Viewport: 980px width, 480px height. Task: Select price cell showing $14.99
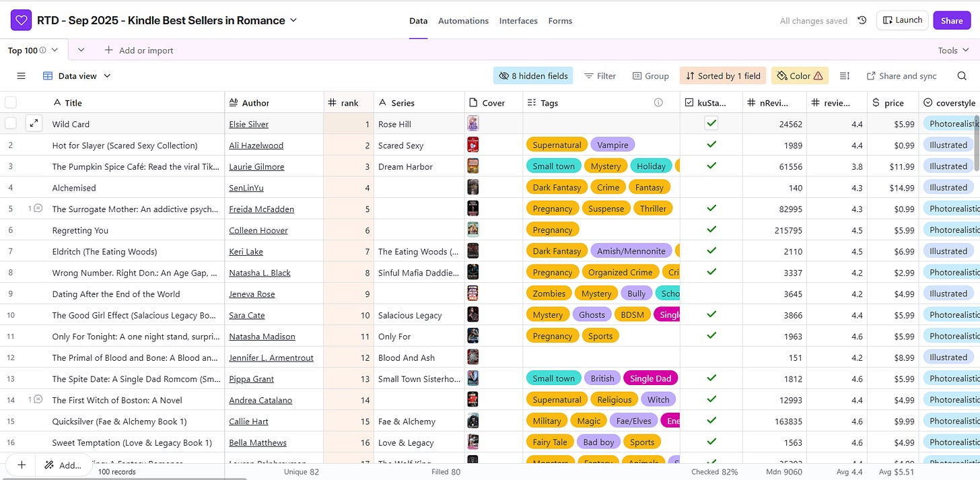[893, 187]
